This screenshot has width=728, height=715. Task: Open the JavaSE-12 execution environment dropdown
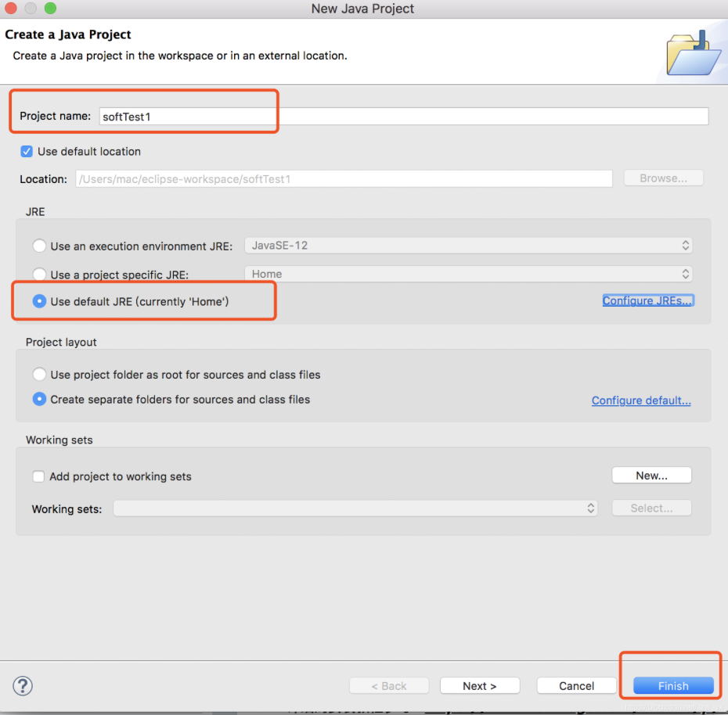click(x=468, y=246)
